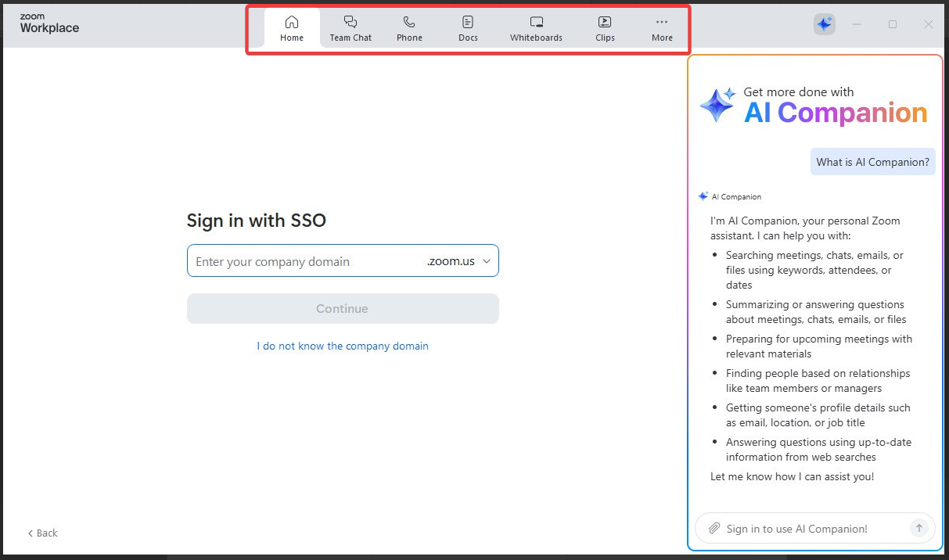Click the 'What is AI Companion?' message bubble
Image resolution: width=949 pixels, height=560 pixels.
872,162
